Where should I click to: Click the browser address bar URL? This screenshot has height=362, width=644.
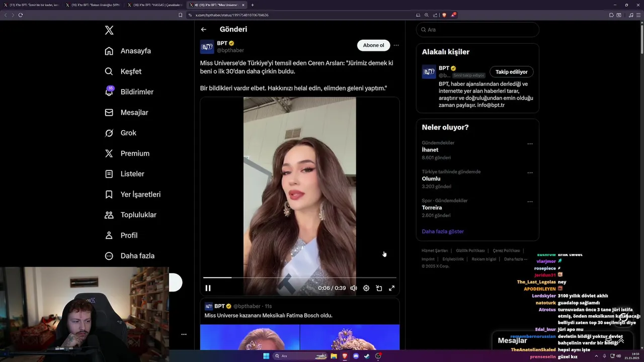(232, 15)
